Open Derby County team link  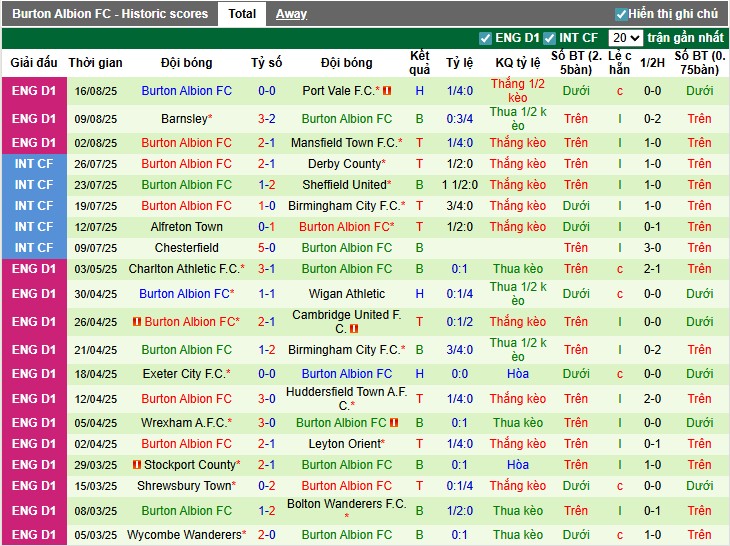[346, 164]
